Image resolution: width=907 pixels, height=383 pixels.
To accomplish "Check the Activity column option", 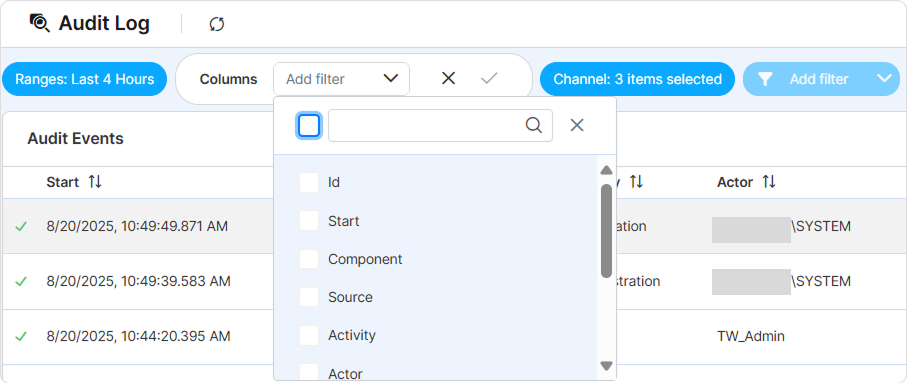I will click(309, 335).
